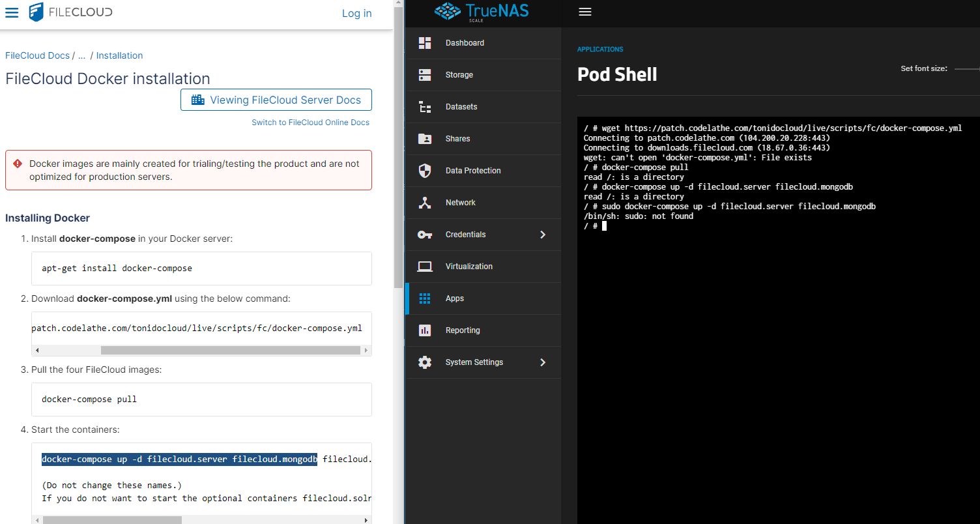
Task: Click the 'sudo: not found' terminal line
Action: tap(639, 216)
